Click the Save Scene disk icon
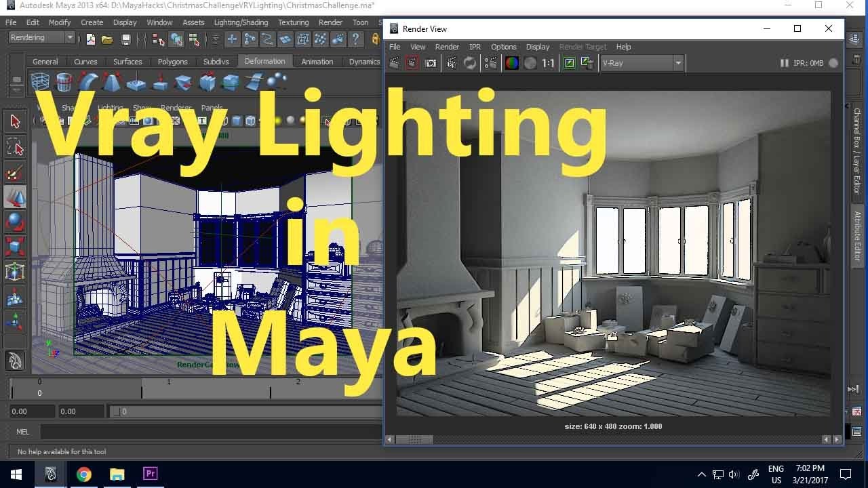The image size is (868, 488). pyautogui.click(x=125, y=39)
